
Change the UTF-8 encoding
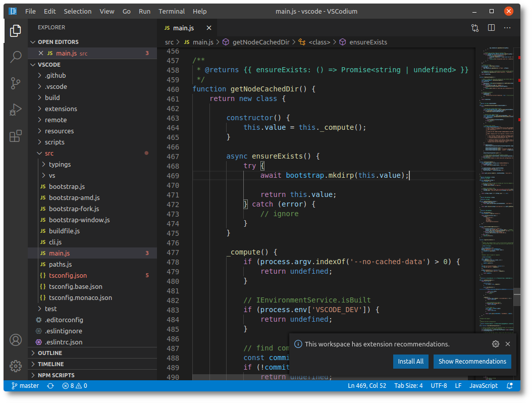pos(439,386)
